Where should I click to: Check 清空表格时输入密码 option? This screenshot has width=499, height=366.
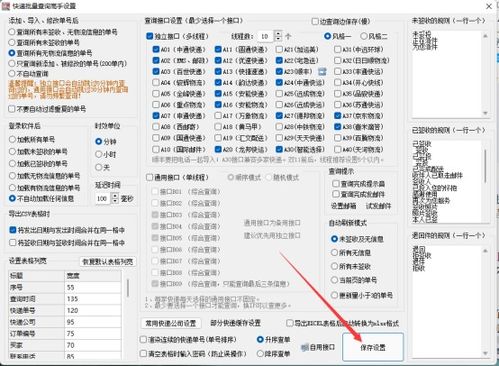pyautogui.click(x=143, y=353)
